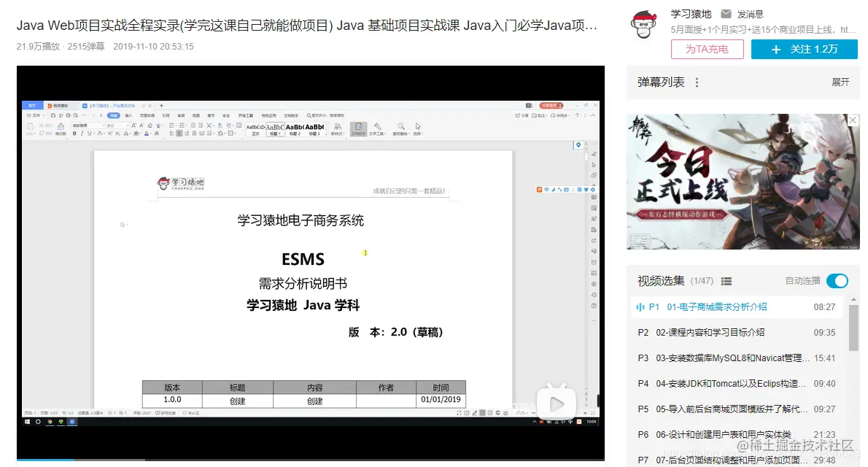The height and width of the screenshot is (467, 868).
Task: Open the 查找替换 dropdown
Action: click(401, 129)
